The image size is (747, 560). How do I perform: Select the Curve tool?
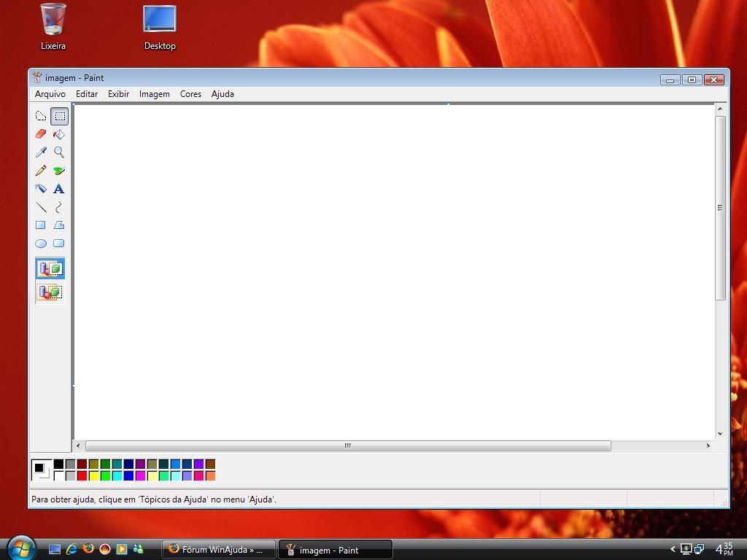[59, 206]
